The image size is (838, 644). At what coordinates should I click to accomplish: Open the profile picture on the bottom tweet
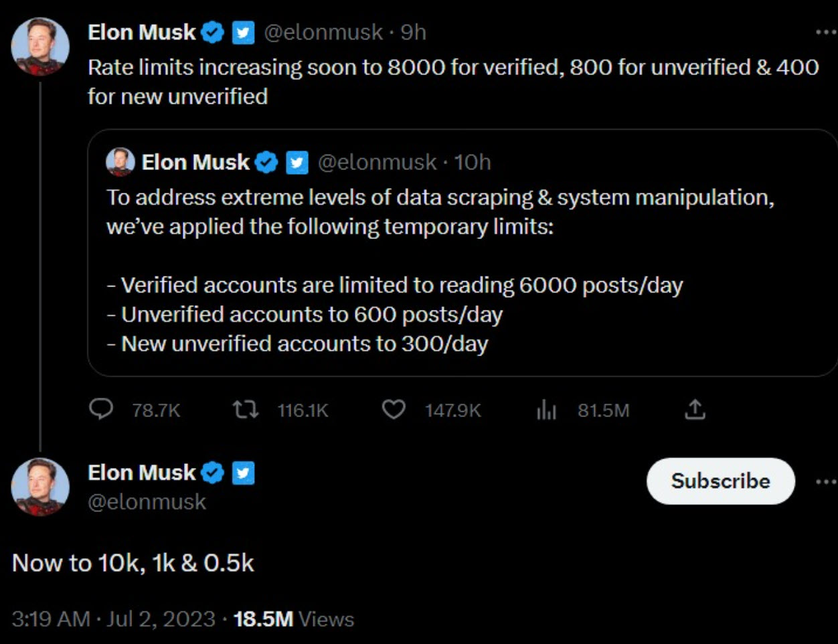pos(40,487)
